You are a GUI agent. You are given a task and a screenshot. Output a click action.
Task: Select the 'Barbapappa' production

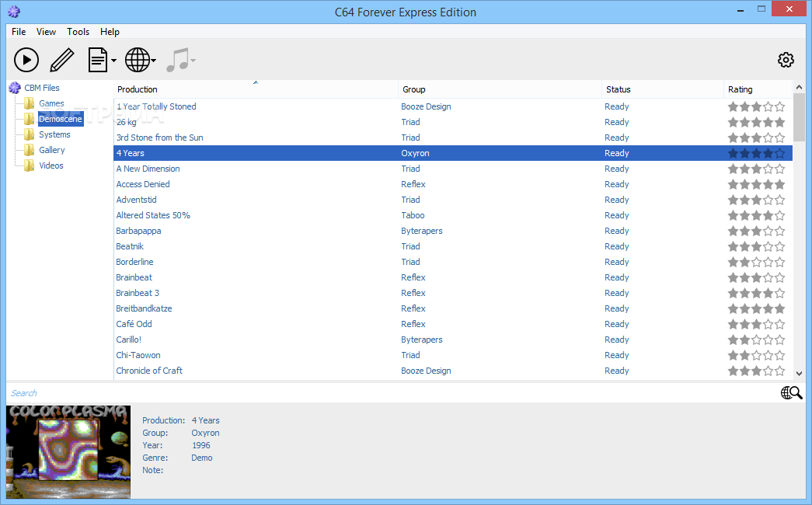(138, 231)
